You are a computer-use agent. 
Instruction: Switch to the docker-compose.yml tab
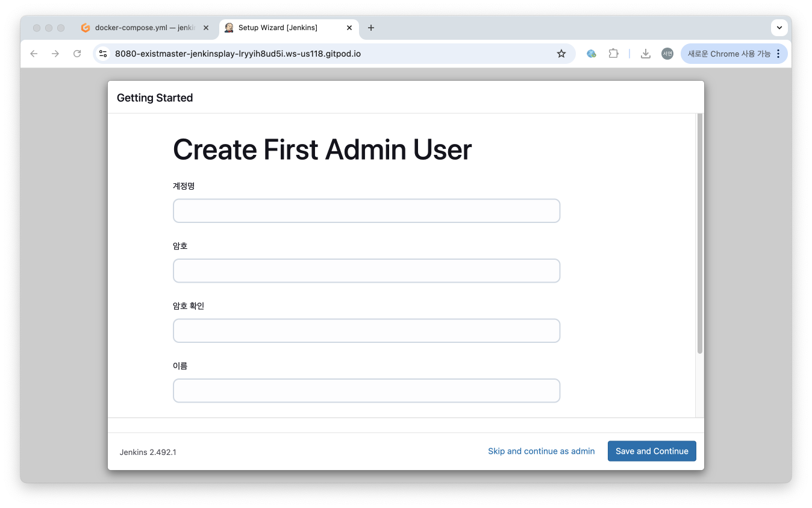click(x=145, y=28)
